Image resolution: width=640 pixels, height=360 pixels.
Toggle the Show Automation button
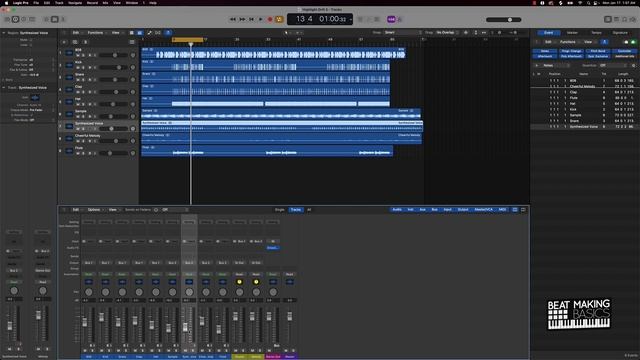pyautogui.click(x=149, y=33)
